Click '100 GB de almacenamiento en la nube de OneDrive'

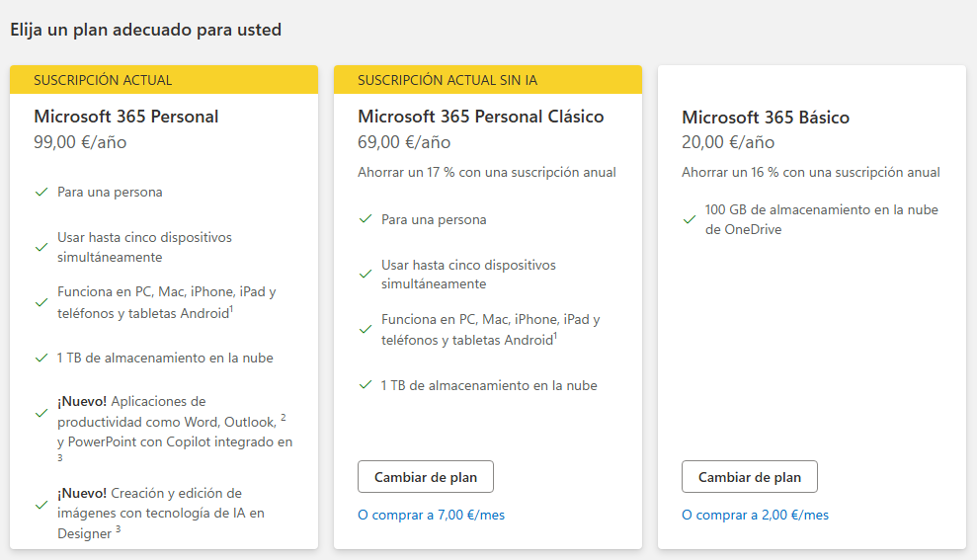coord(821,219)
